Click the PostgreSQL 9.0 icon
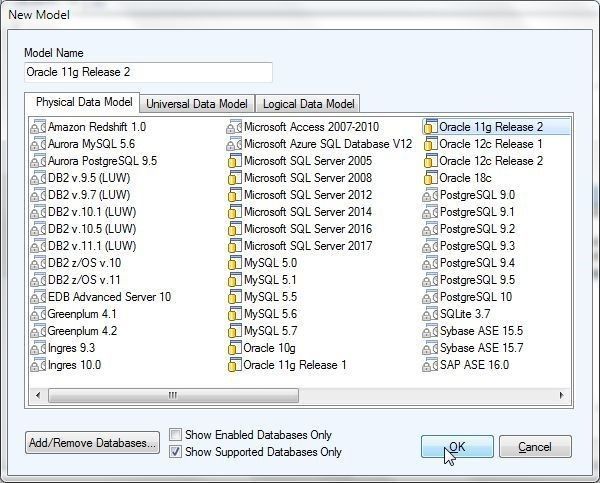This screenshot has height=483, width=600. click(430, 195)
